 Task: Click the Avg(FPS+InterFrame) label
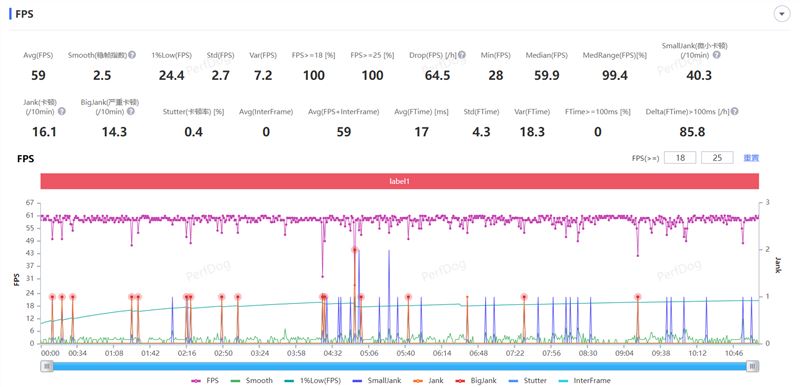coord(343,112)
